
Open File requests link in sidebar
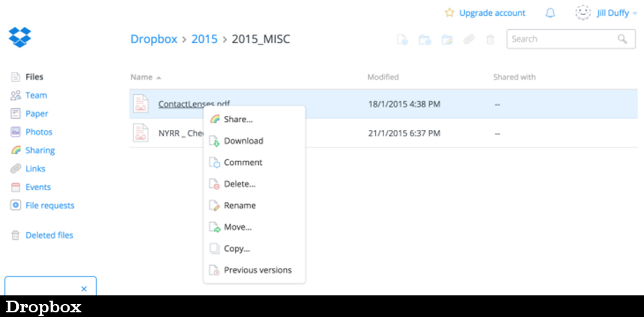point(50,205)
